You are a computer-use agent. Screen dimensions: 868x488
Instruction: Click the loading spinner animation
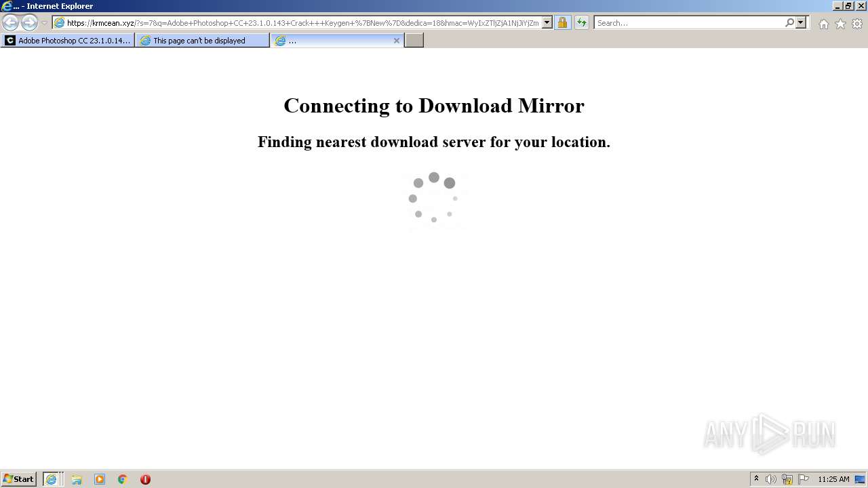coord(434,198)
